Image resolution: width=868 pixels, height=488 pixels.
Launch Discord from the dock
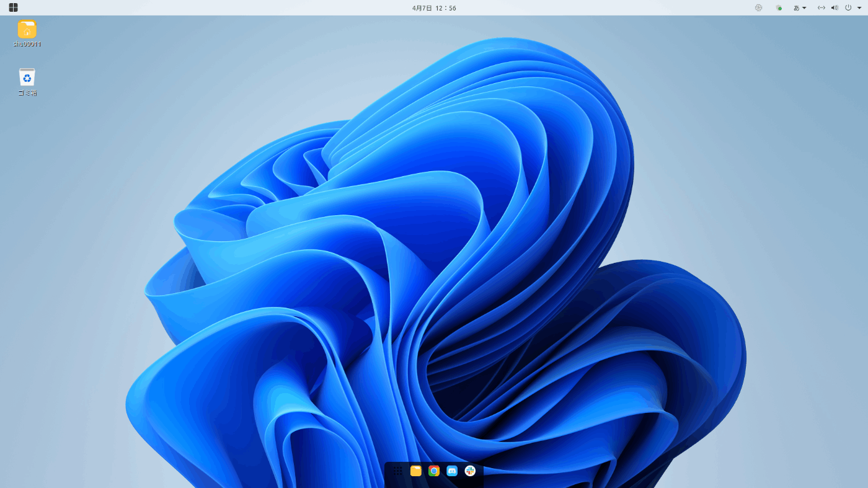pyautogui.click(x=452, y=471)
